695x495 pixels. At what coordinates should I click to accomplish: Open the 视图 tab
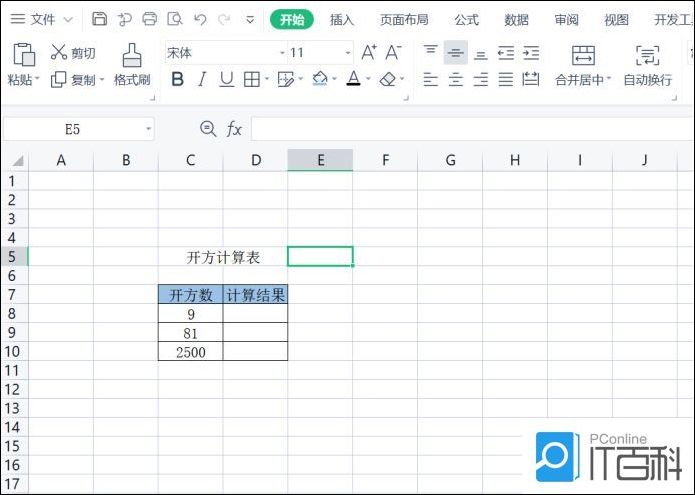[x=616, y=19]
